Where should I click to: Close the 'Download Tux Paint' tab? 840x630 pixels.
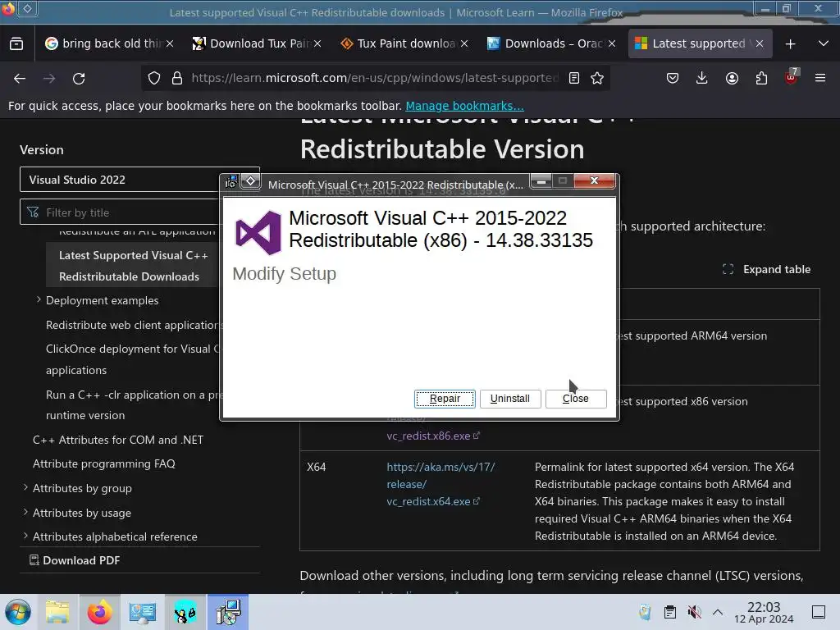coord(317,43)
